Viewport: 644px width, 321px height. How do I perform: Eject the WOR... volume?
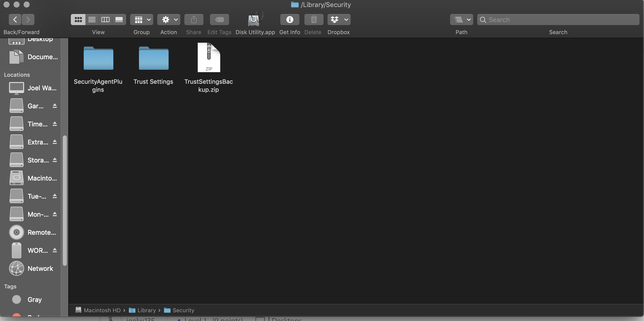pyautogui.click(x=55, y=250)
